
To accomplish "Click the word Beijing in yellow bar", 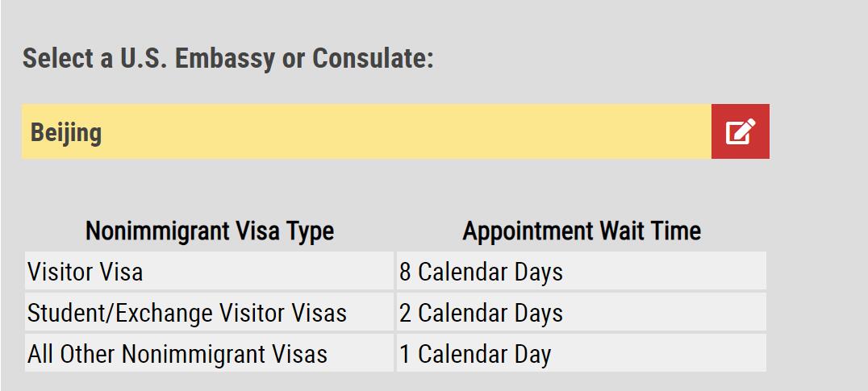I will (66, 133).
